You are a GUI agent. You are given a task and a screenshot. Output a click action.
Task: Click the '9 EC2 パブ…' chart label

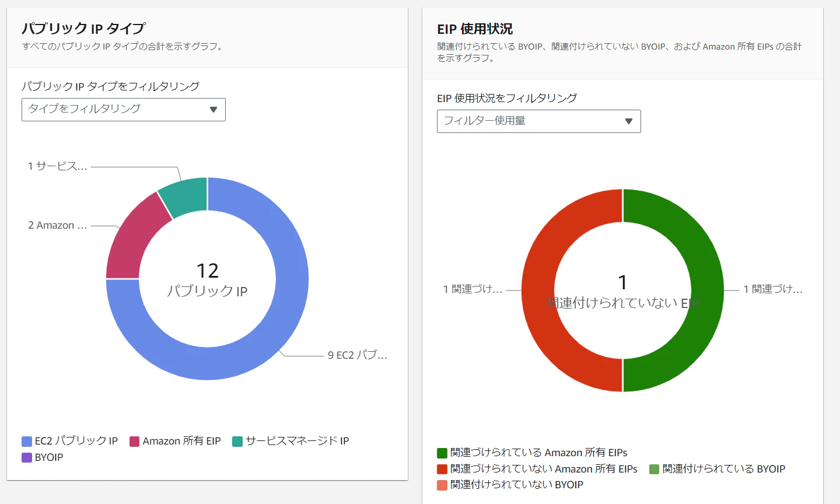[358, 355]
